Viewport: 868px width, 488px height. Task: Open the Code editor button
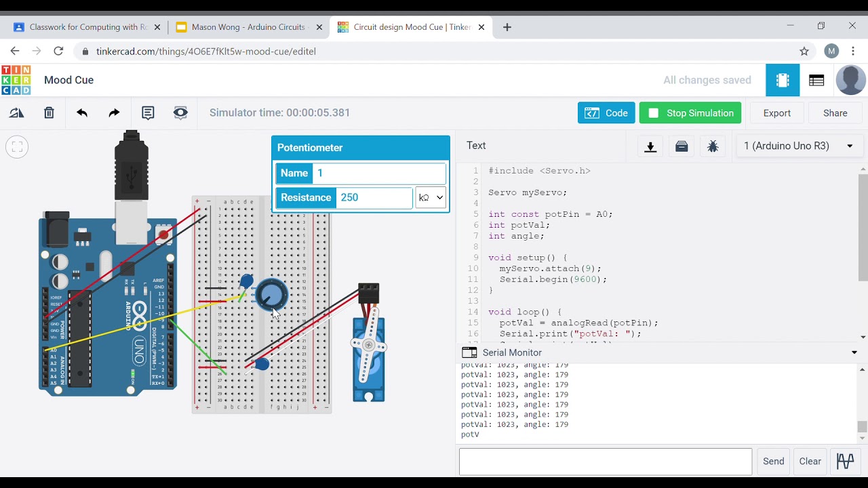pyautogui.click(x=606, y=113)
